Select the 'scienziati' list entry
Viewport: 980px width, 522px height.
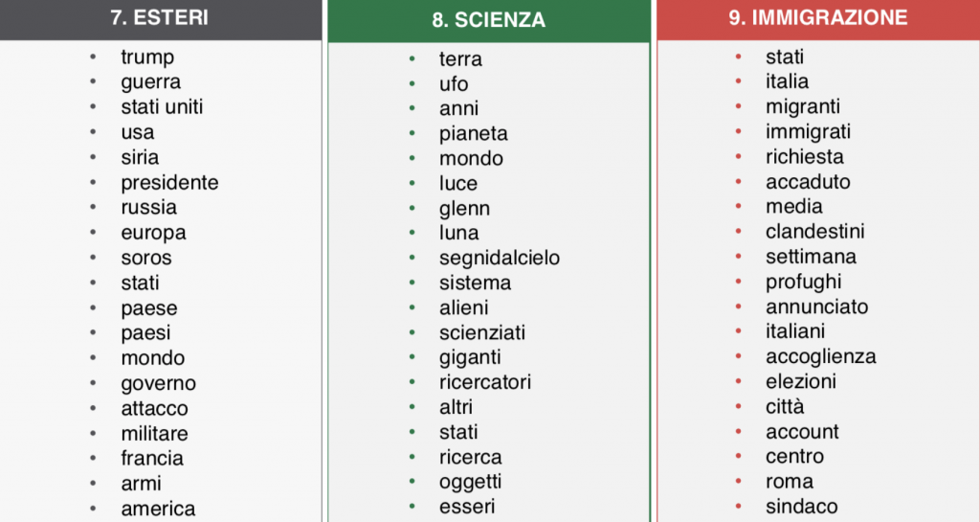click(482, 332)
